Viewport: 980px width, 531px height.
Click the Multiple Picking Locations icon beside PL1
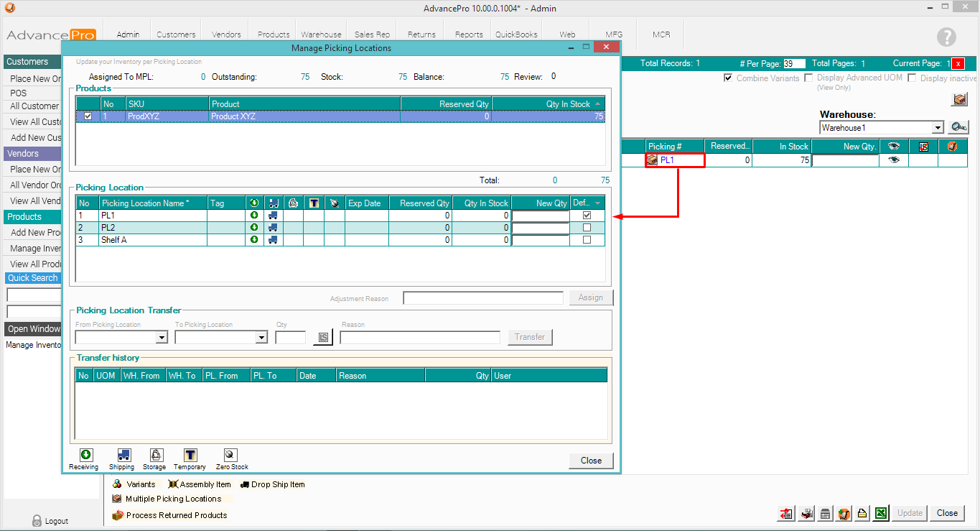[x=652, y=160]
